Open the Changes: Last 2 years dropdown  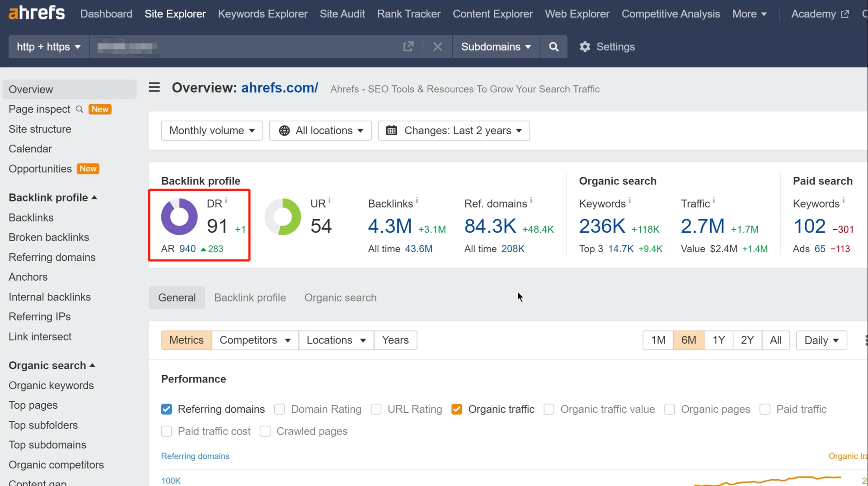[453, 130]
